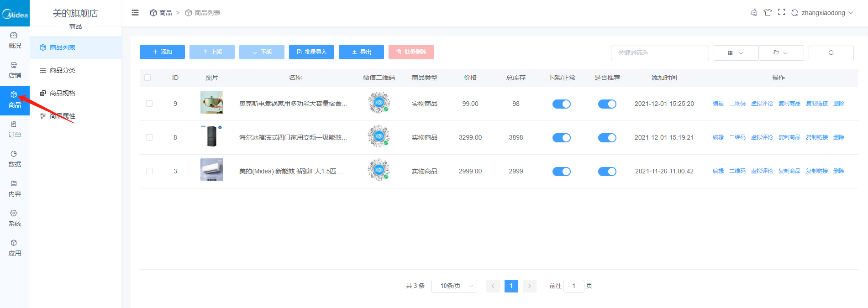The image size is (868, 308).
Task: Select the 商品 sidebar section
Action: pos(15,100)
